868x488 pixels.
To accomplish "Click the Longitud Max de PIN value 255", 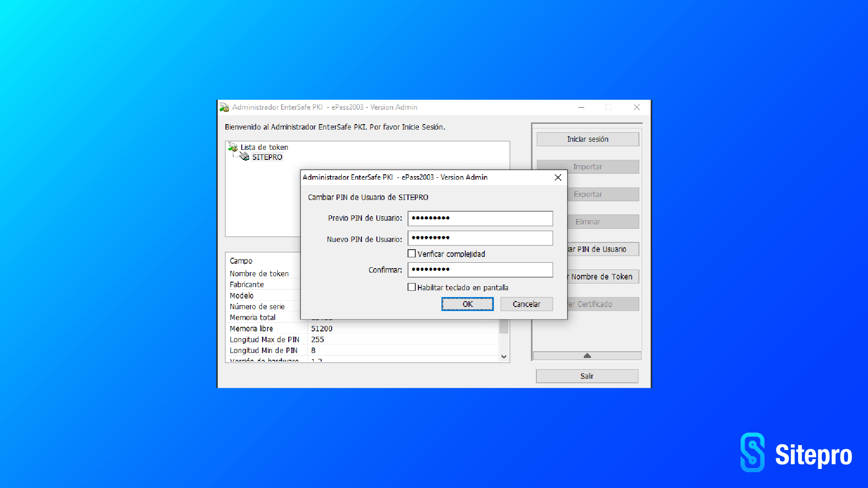I will [318, 339].
